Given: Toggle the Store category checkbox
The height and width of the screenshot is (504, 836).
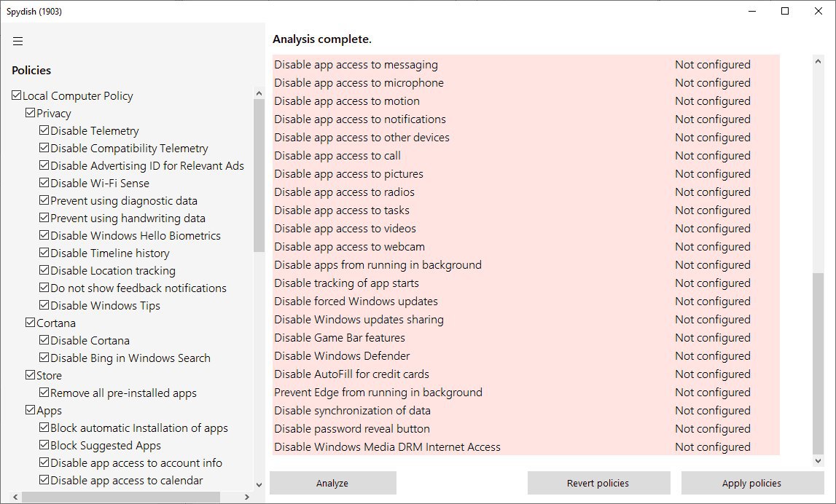Looking at the screenshot, I should tap(31, 376).
